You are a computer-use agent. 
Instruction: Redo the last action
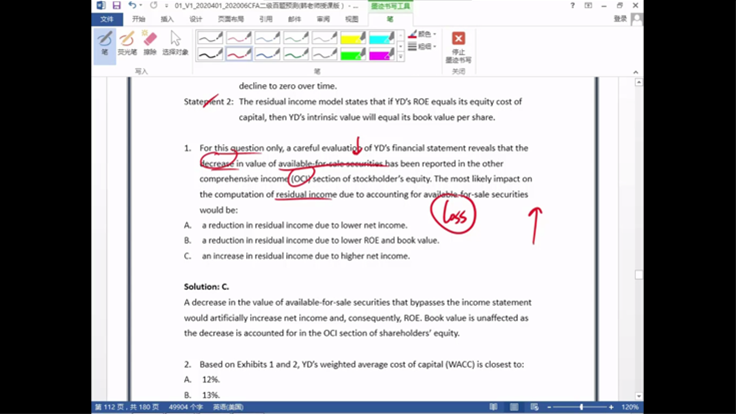(x=153, y=5)
